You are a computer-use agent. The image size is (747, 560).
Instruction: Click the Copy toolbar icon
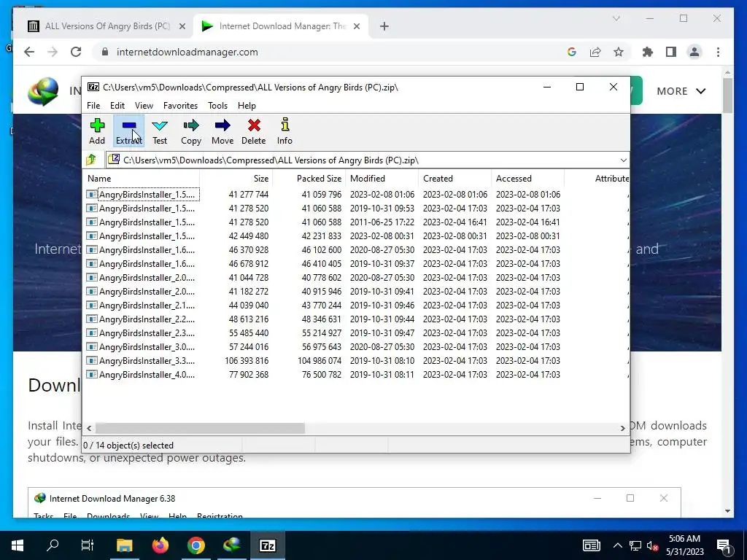191,131
